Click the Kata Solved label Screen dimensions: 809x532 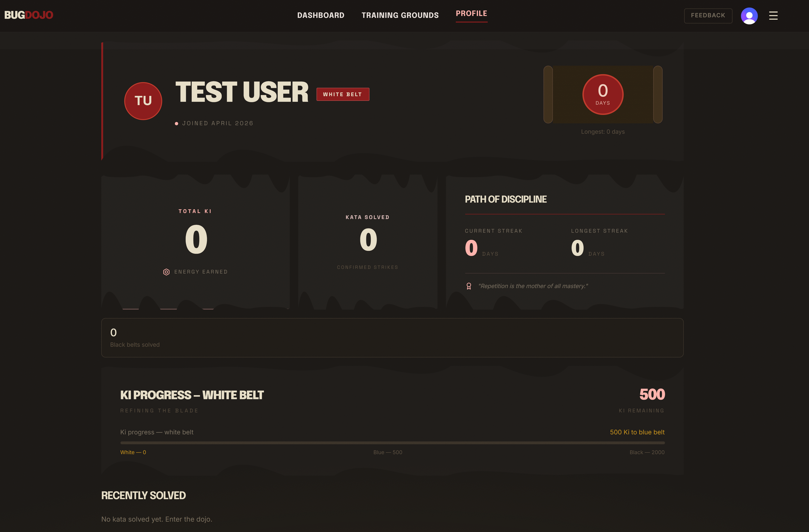click(367, 217)
